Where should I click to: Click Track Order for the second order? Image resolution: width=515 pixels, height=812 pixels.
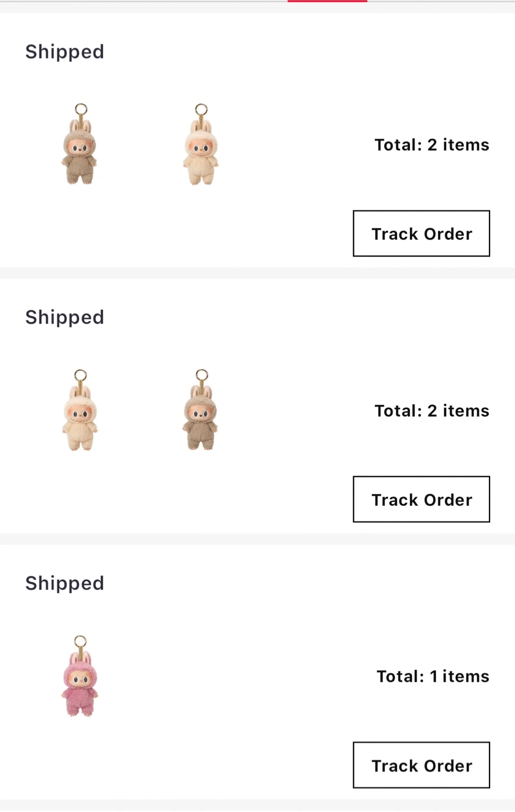[x=421, y=499]
